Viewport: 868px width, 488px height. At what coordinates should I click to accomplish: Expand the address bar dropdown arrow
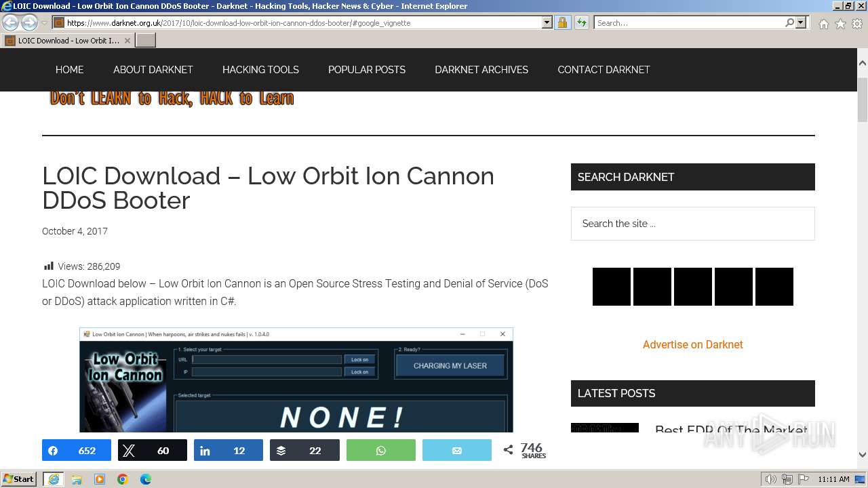point(547,23)
